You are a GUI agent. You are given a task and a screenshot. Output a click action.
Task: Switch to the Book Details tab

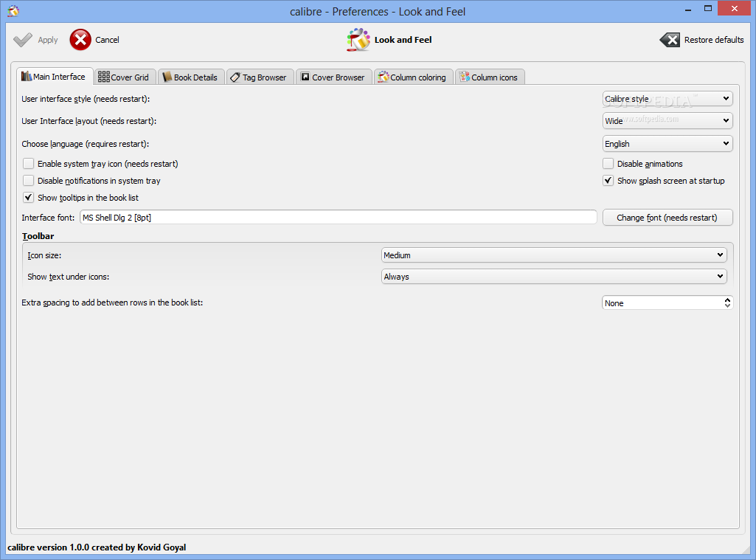[x=192, y=77]
